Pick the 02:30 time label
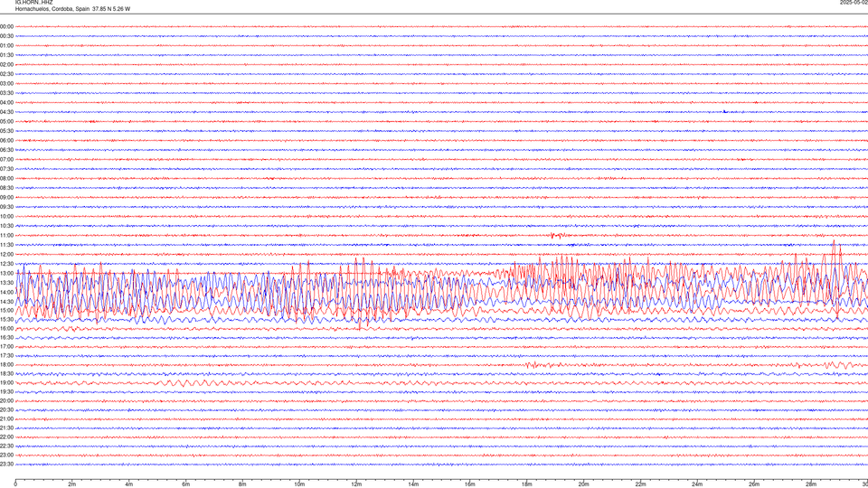Screen dimensions: 868x488 coord(6,74)
